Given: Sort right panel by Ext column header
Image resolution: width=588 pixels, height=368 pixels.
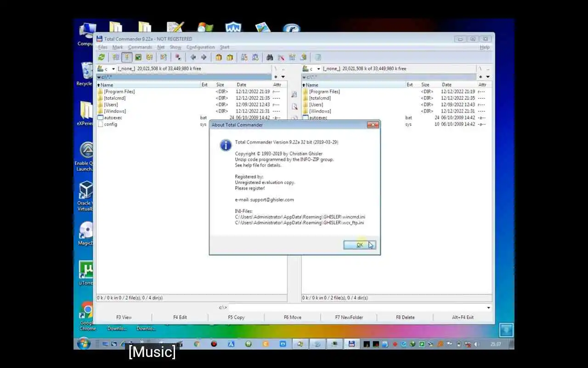Looking at the screenshot, I should pos(410,85).
